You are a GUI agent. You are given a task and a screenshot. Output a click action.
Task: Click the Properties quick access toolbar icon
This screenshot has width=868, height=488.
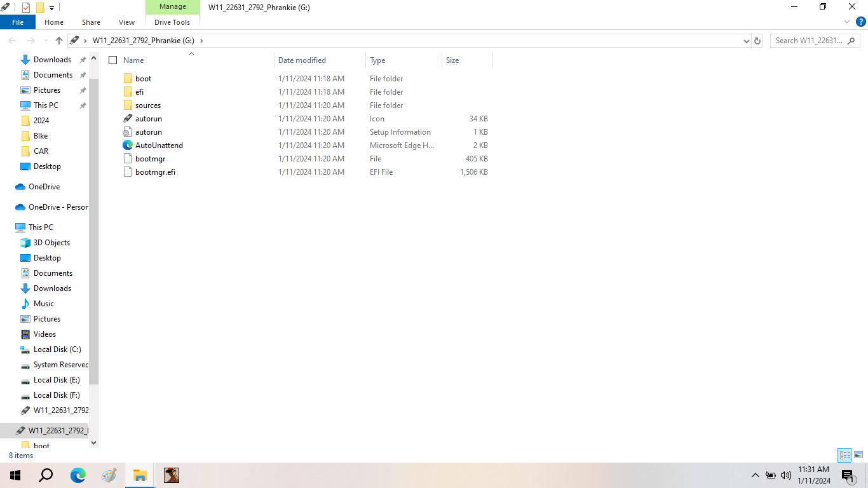26,8
